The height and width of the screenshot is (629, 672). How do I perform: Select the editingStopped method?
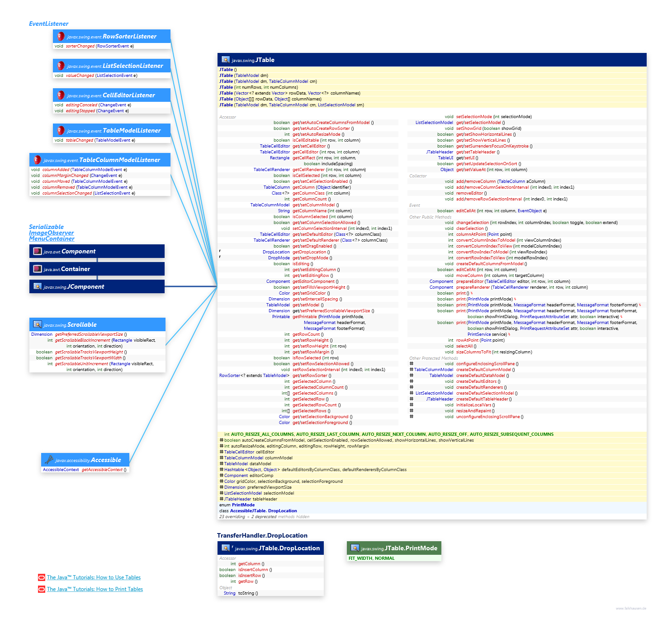click(x=80, y=111)
